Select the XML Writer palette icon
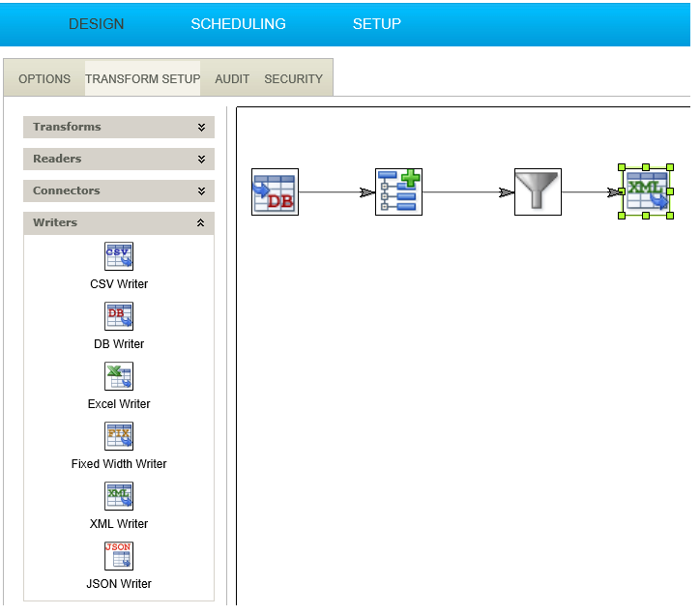This screenshot has height=615, width=700. [x=119, y=496]
